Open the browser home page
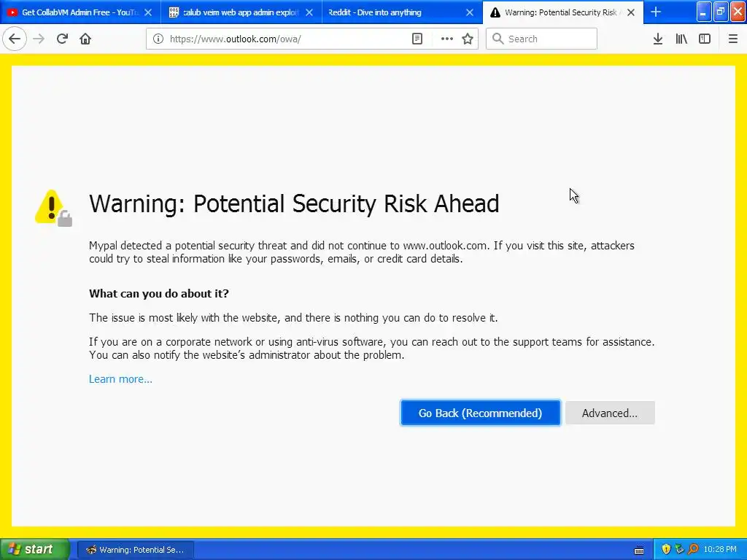Screen dimensions: 747x560 pos(85,39)
